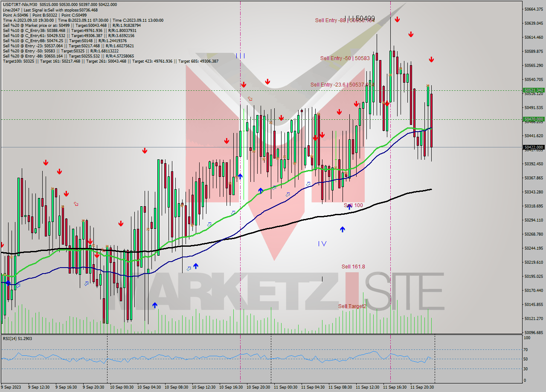Click the '10 Sep 04:30' time label
Screen dimensions: 546x392
pos(149,387)
